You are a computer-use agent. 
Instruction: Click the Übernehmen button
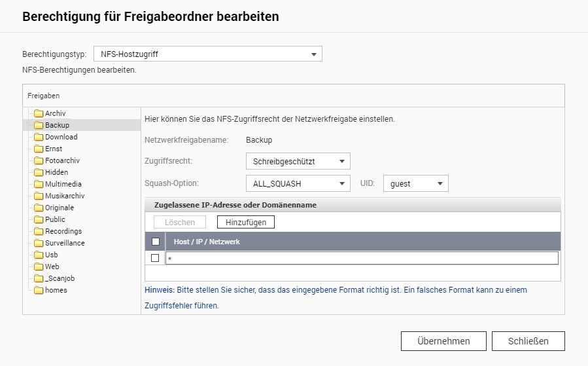pyautogui.click(x=443, y=341)
